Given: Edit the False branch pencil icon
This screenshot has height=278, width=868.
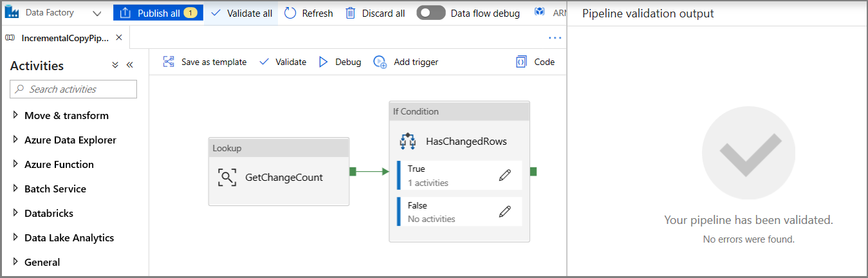Looking at the screenshot, I should tap(505, 212).
